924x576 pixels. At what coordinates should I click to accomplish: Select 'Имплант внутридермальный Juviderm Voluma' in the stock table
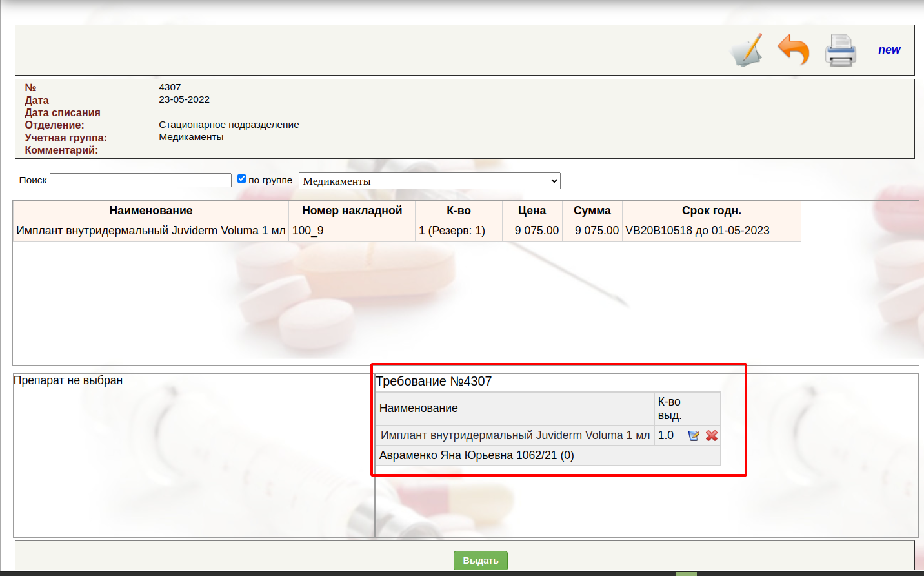150,231
